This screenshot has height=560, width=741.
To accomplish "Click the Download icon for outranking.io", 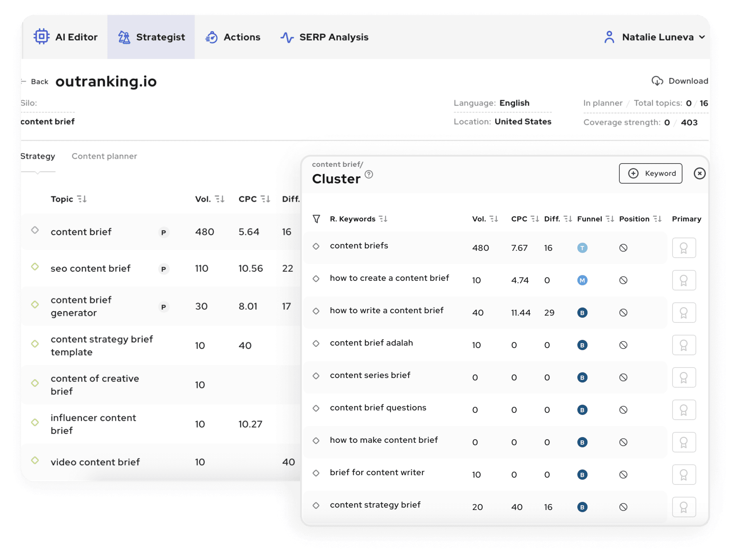I will click(x=657, y=81).
